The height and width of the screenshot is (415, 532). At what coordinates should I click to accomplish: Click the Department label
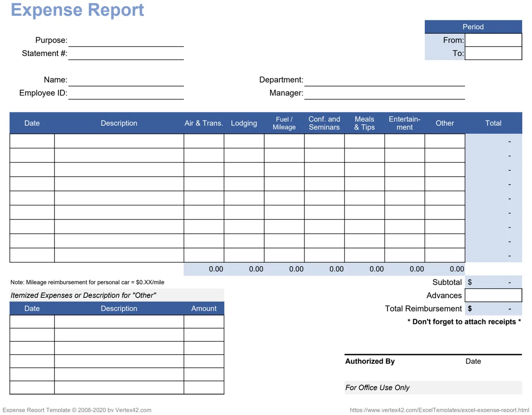[x=281, y=80]
